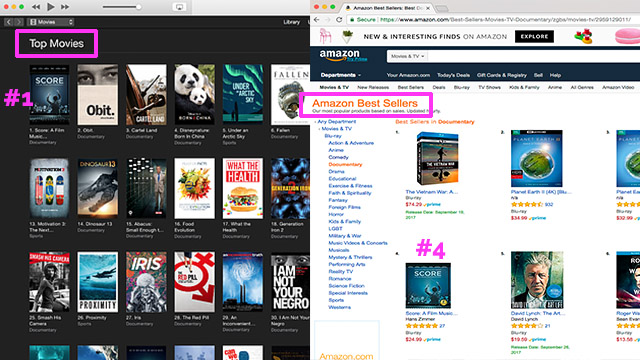Click the $74.29 Vietnam War price

point(413,204)
